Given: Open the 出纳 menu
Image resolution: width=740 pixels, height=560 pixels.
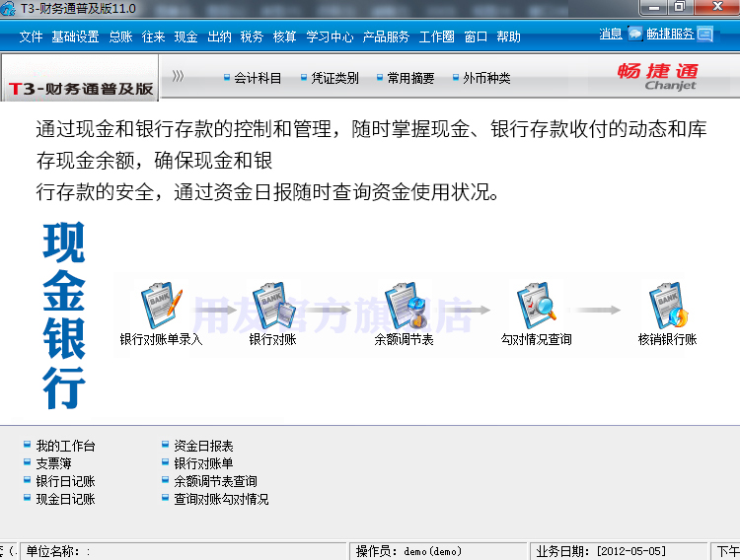Looking at the screenshot, I should click(x=219, y=36).
